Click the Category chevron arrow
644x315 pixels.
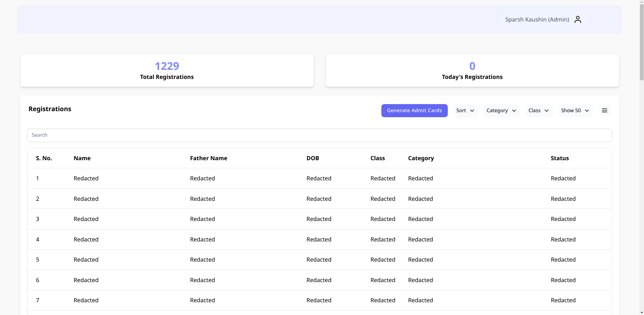coord(514,111)
